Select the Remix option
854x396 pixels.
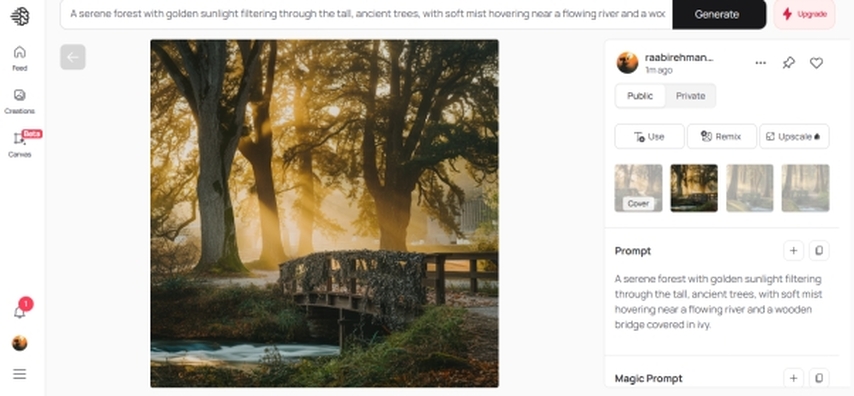(x=722, y=137)
